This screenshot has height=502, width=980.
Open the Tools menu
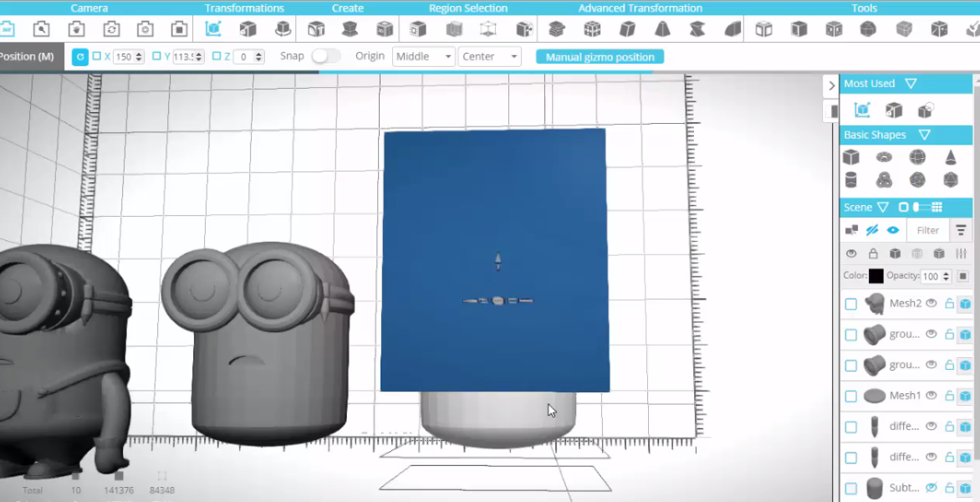tap(865, 8)
